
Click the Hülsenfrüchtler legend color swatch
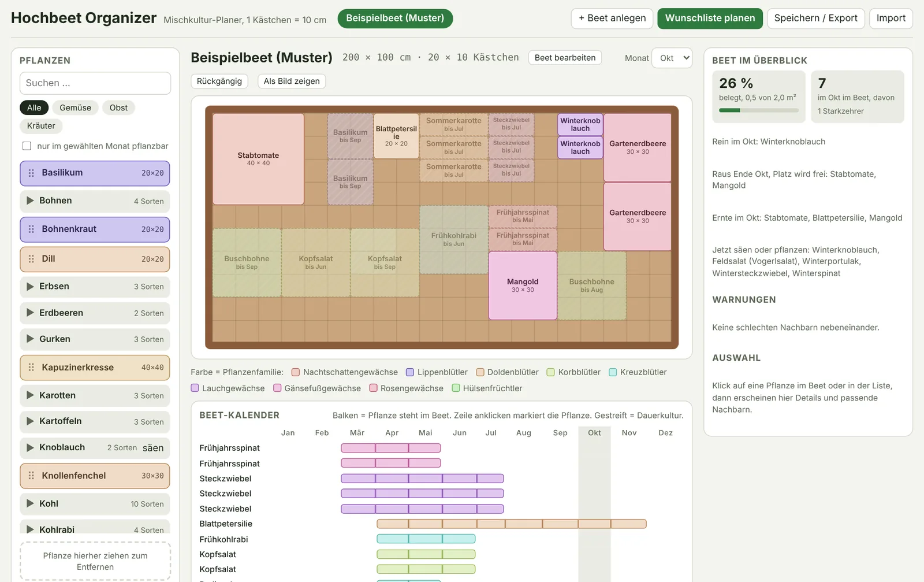coord(456,388)
